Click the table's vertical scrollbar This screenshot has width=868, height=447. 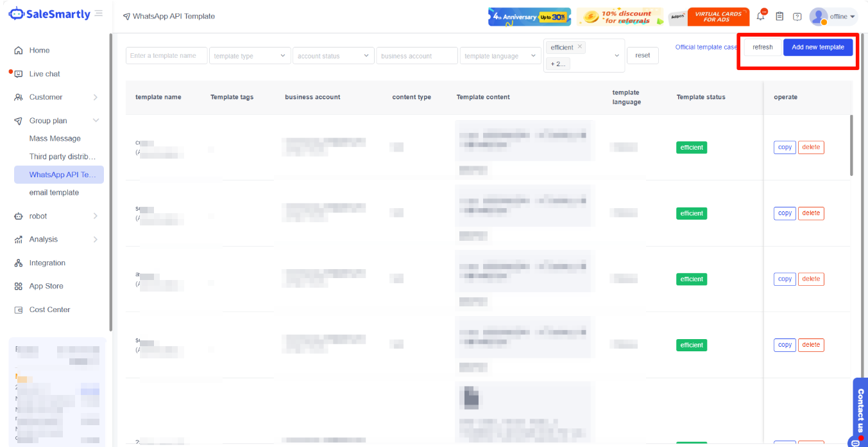(851, 146)
